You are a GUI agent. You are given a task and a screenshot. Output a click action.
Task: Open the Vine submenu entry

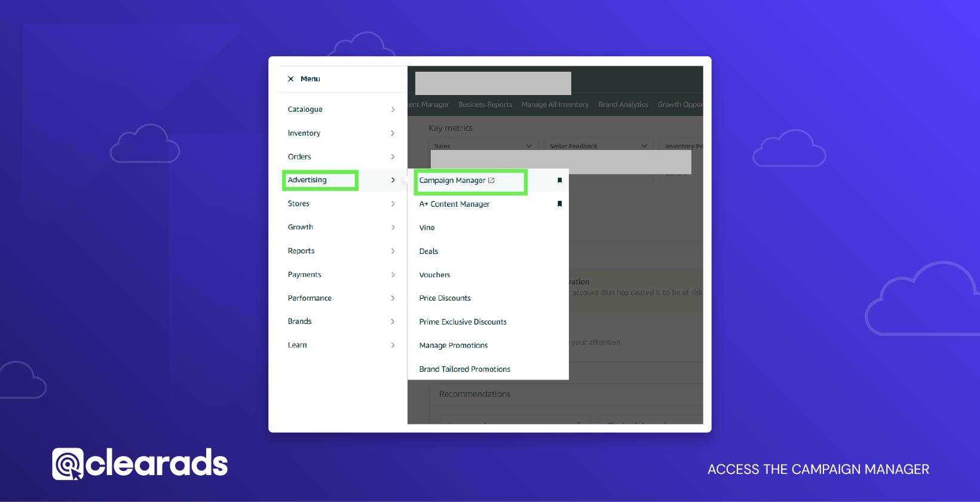point(427,228)
